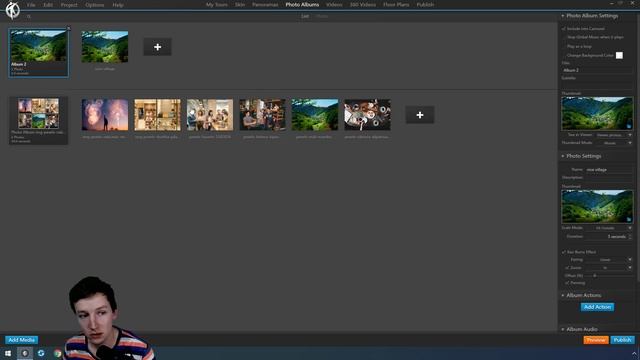Click the Add Action button
Image resolution: width=640 pixels, height=360 pixels.
pos(597,307)
